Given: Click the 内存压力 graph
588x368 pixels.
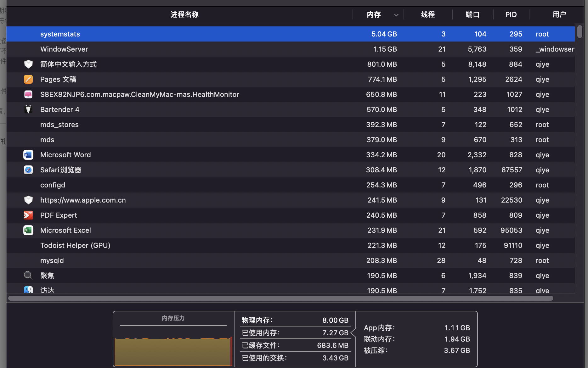Looking at the screenshot, I should (x=173, y=351).
